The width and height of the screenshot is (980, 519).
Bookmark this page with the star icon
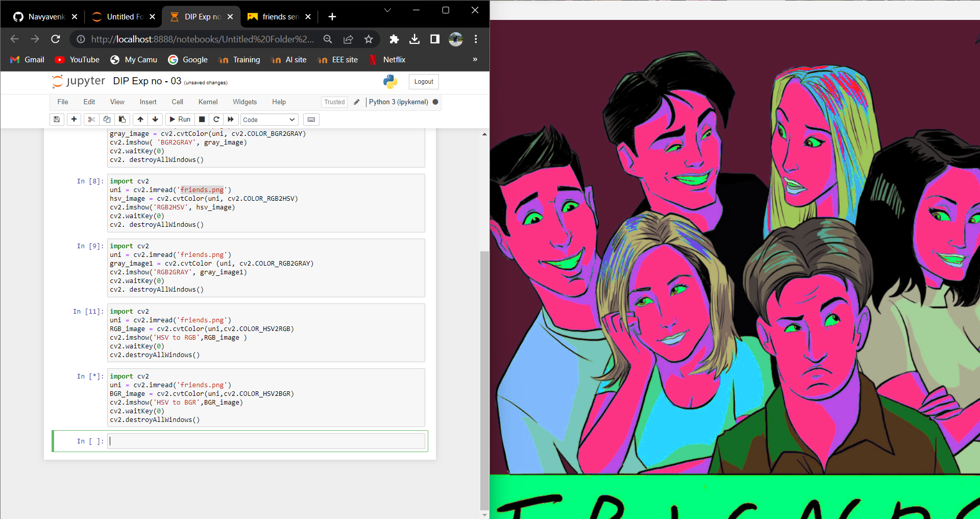pos(369,39)
